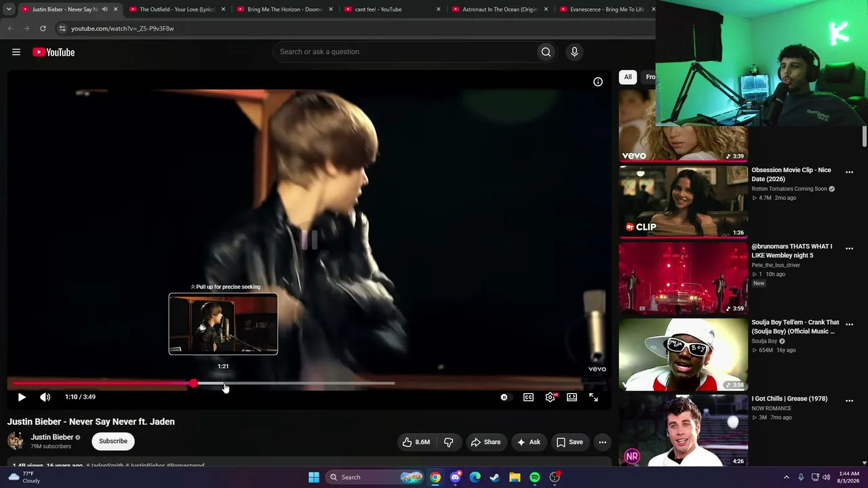Click the seek preview thumbnail
This screenshot has height=488, width=868.
coord(223,324)
